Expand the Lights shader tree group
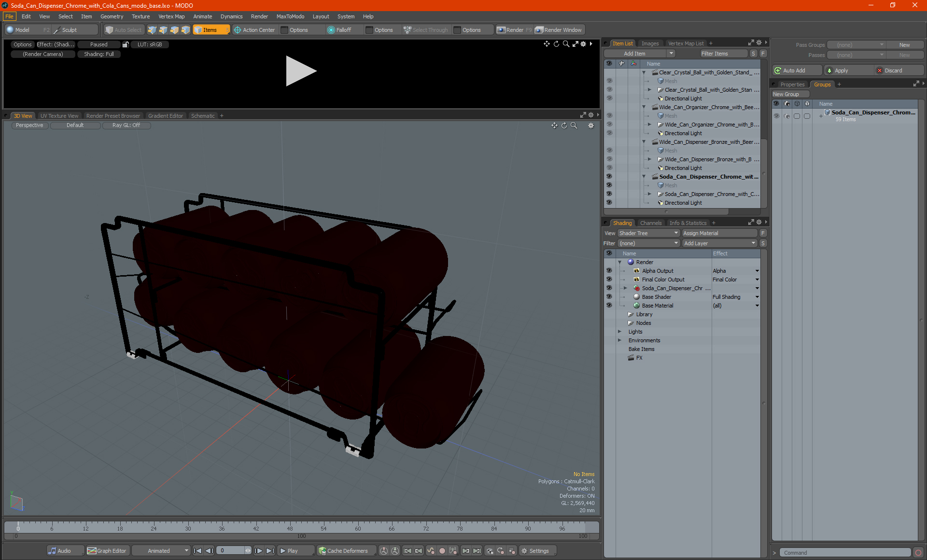927x560 pixels. pos(619,332)
